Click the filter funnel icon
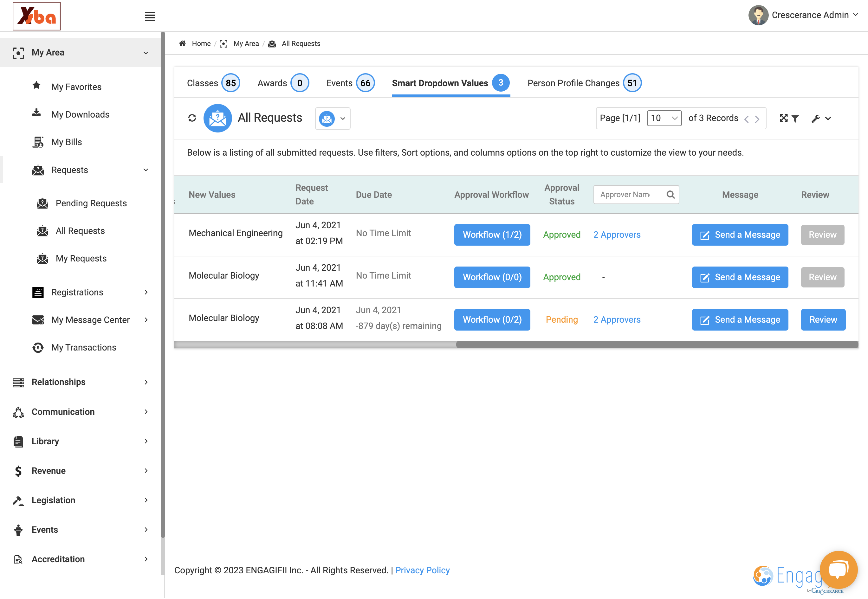The width and height of the screenshot is (868, 599). click(x=795, y=119)
